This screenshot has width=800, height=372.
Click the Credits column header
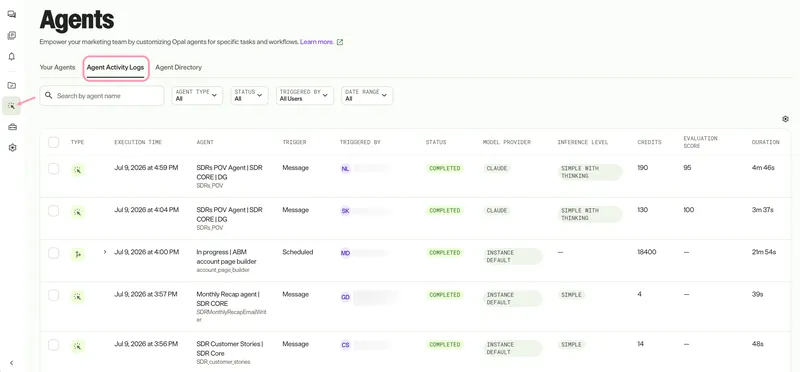pyautogui.click(x=649, y=142)
